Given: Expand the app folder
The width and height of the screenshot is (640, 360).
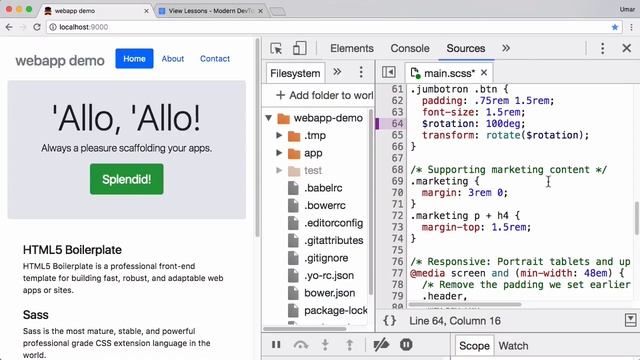Looking at the screenshot, I should [279, 153].
